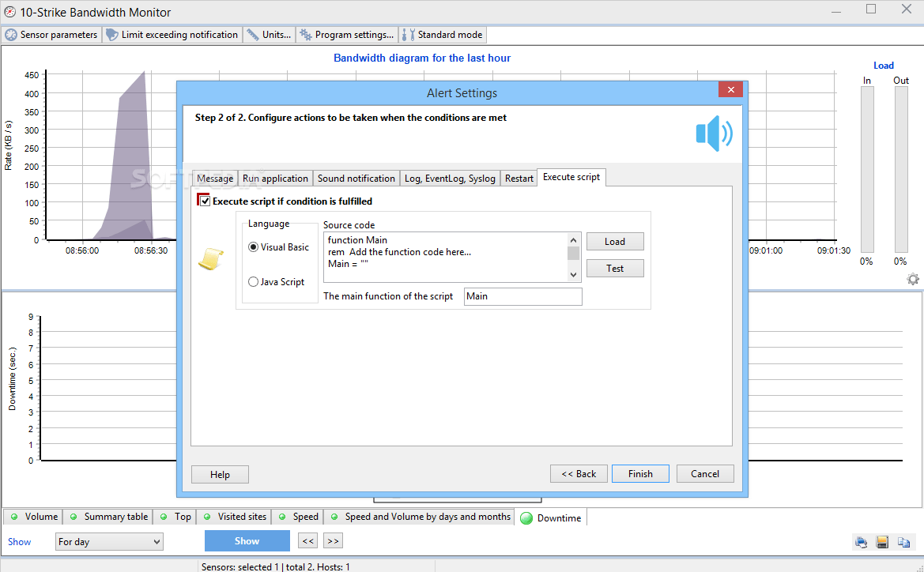Click inside the main function name field
This screenshot has width=924, height=572.
(x=522, y=296)
